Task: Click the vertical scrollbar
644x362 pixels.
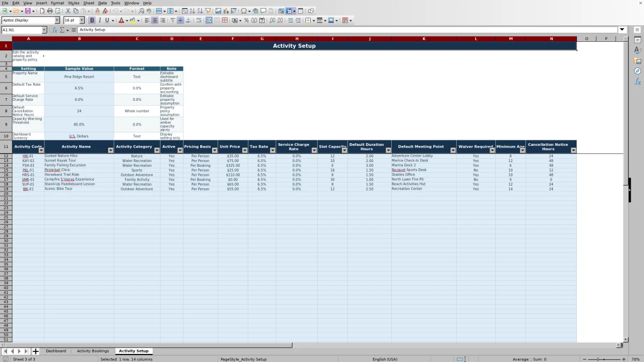Action: [625, 188]
